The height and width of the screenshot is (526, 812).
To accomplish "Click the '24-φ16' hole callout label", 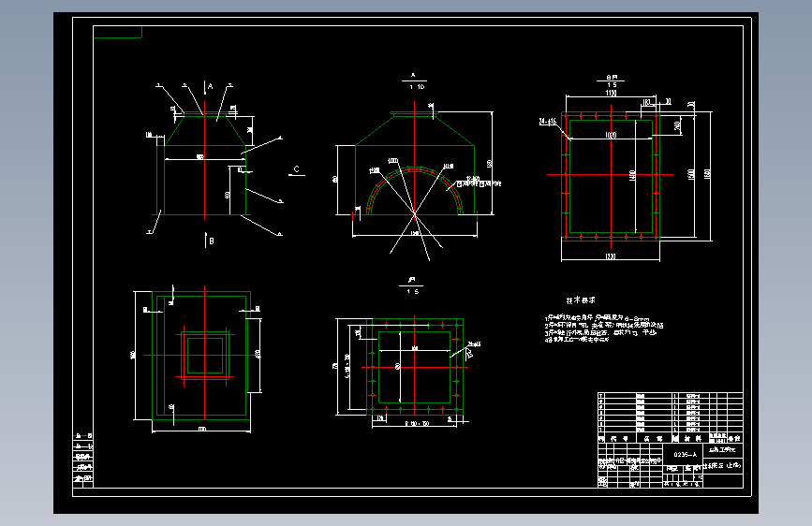I will coord(547,121).
